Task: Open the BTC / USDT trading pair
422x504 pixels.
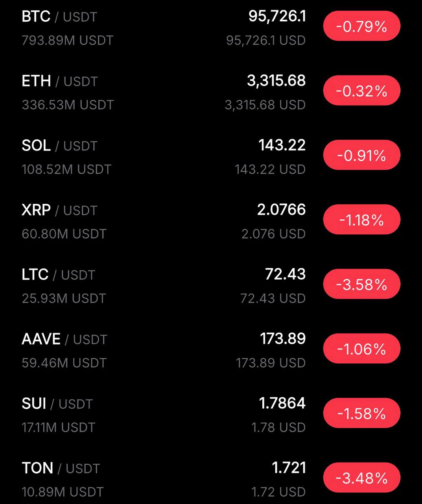Action: [x=59, y=17]
